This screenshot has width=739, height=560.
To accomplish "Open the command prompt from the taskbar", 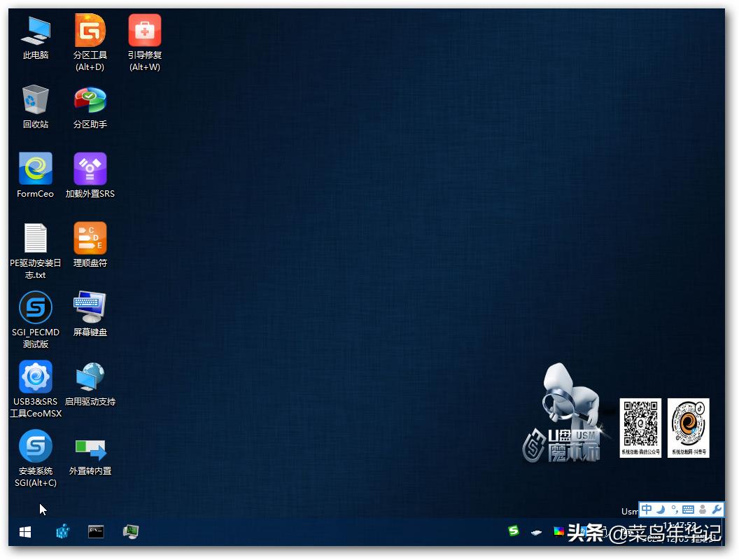I will point(95,532).
